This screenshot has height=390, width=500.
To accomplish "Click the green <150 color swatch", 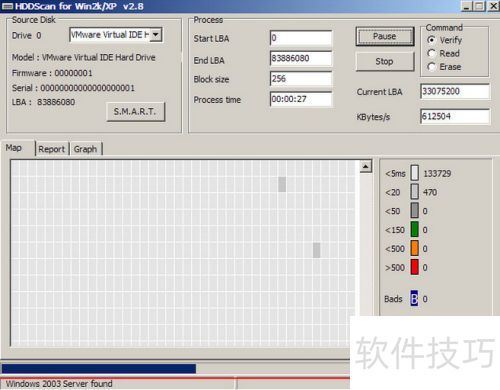I will coord(414,229).
